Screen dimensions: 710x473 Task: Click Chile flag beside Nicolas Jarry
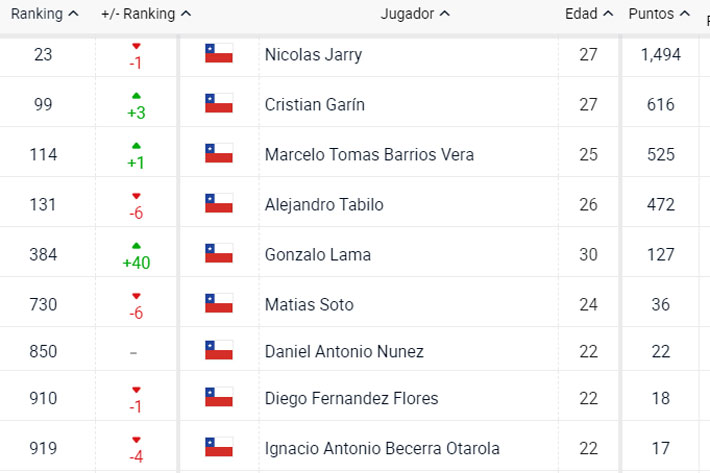[x=219, y=53]
